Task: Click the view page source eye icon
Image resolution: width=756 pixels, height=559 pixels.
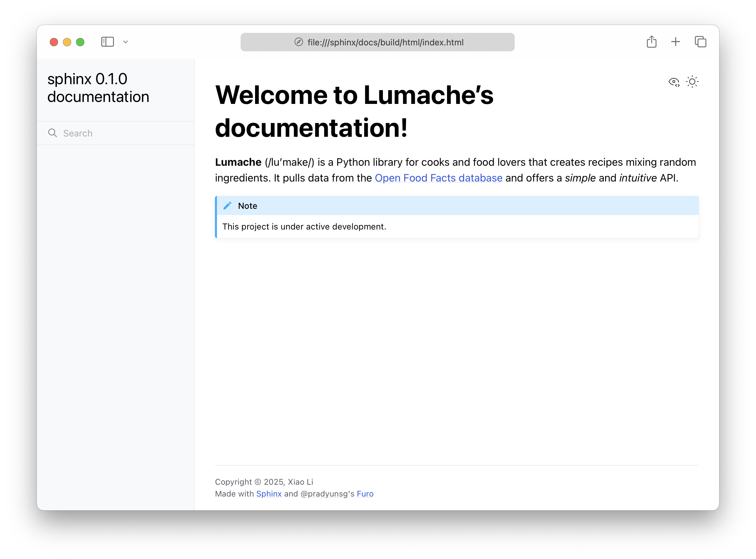Action: click(x=674, y=82)
